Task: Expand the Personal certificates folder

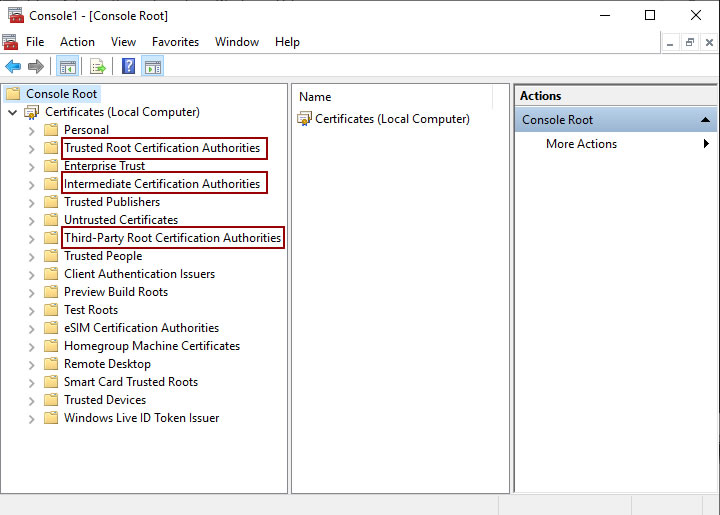Action: pos(32,130)
